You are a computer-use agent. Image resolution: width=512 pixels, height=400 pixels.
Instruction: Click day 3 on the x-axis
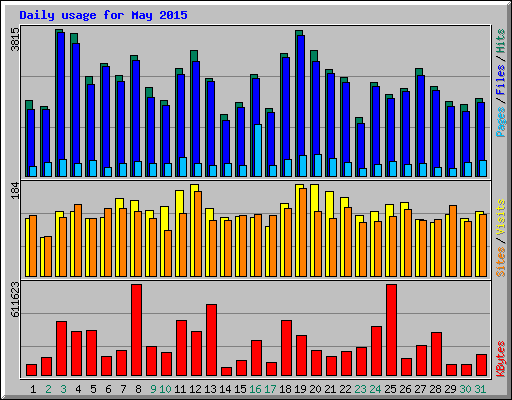[63, 389]
